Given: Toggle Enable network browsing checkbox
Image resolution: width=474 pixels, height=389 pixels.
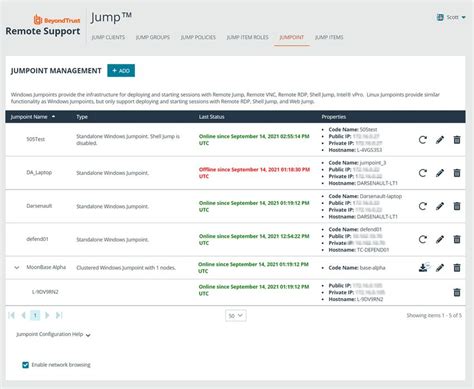Looking at the screenshot, I should click(x=25, y=365).
